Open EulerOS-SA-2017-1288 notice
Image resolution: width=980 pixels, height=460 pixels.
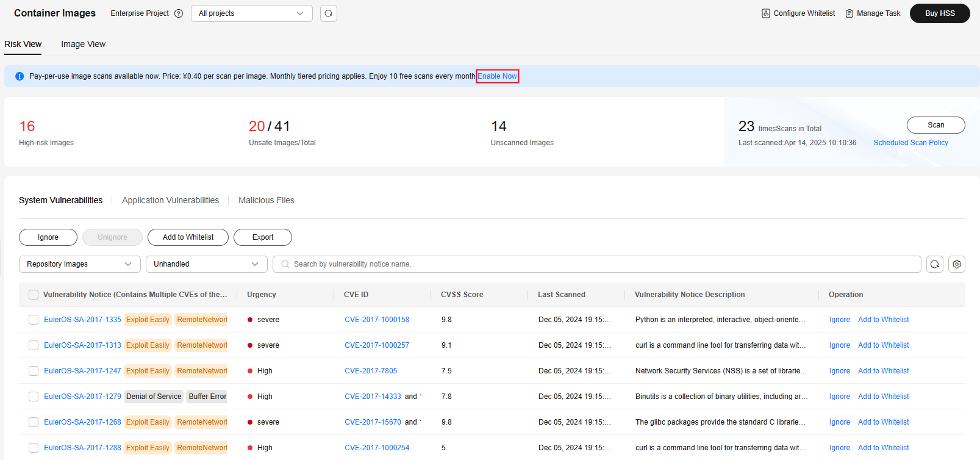click(x=82, y=448)
